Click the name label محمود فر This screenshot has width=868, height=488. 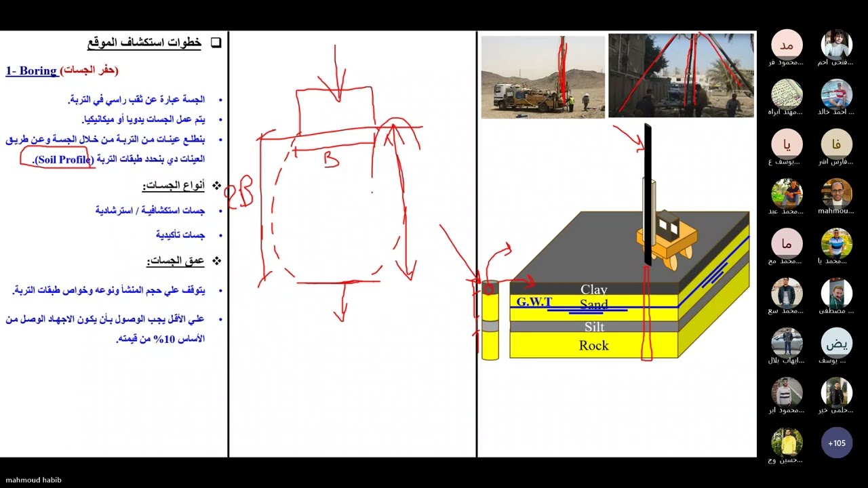786,62
